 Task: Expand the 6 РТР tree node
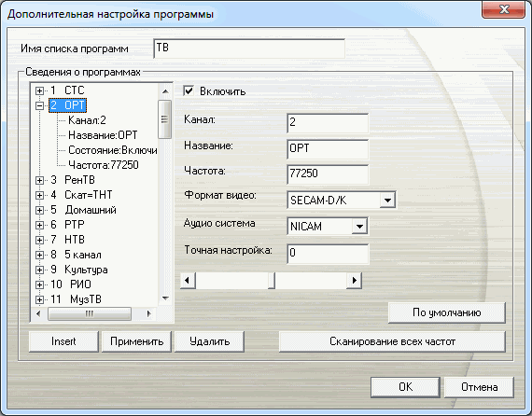coord(40,225)
